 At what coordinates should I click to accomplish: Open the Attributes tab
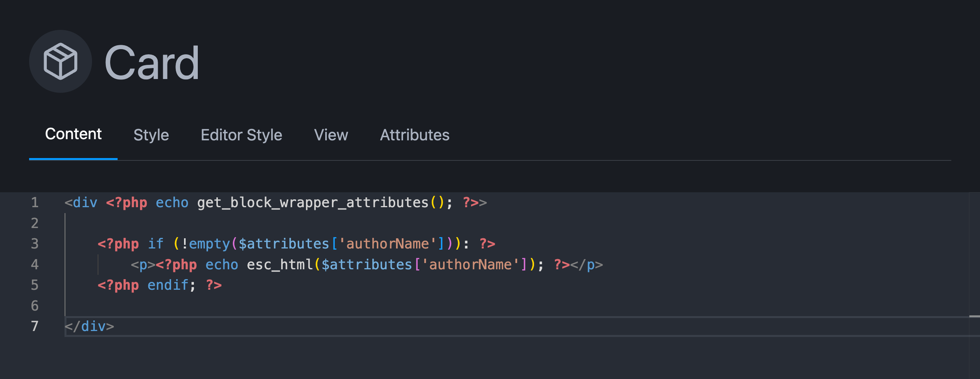pos(414,135)
